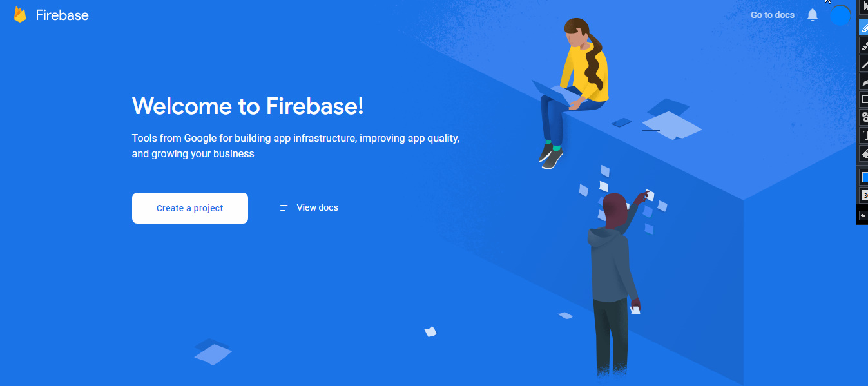Open the blue account avatar
This screenshot has width=868, height=386.
tap(840, 15)
